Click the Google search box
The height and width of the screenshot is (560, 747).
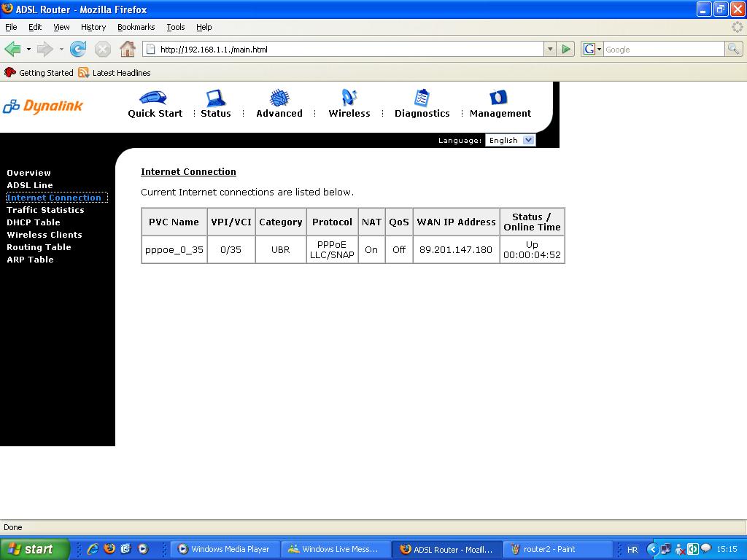point(664,49)
